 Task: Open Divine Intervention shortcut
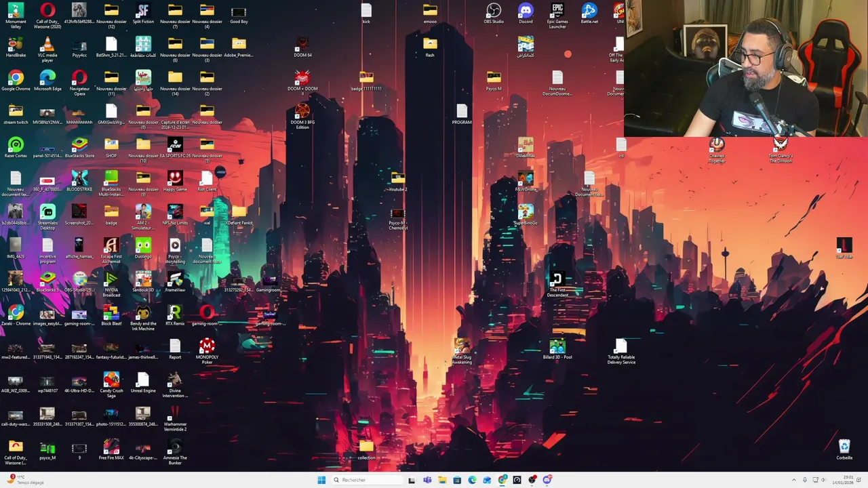point(175,385)
